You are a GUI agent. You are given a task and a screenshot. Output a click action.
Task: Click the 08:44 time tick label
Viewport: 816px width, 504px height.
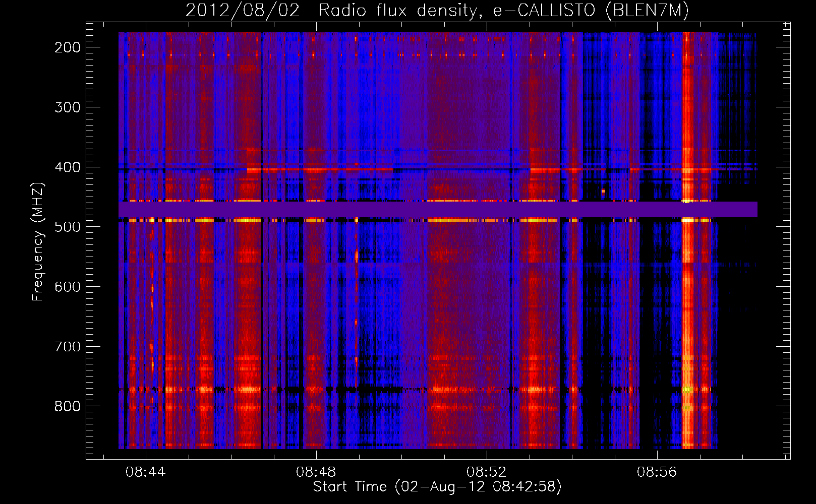click(146, 472)
